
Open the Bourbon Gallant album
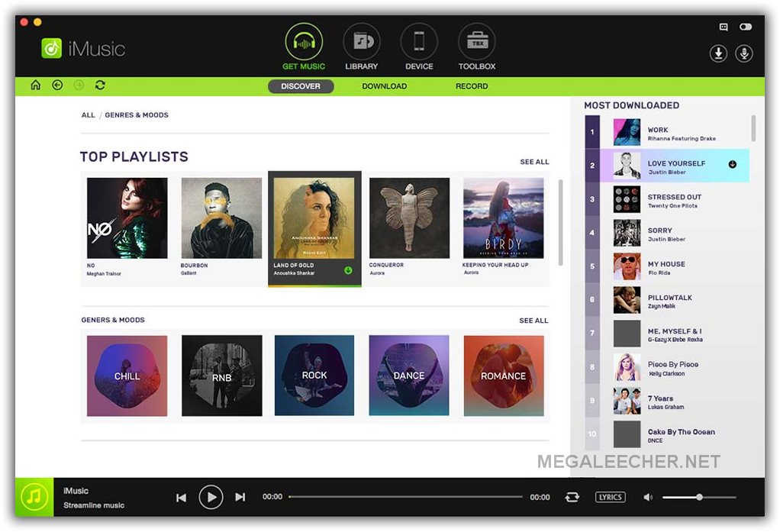(221, 218)
